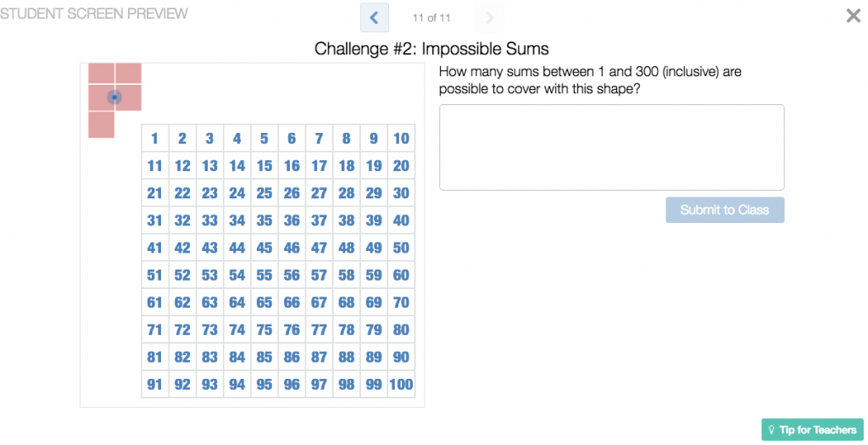Click cell 91 in the bottom row
The height and width of the screenshot is (445, 868).
pyautogui.click(x=155, y=384)
